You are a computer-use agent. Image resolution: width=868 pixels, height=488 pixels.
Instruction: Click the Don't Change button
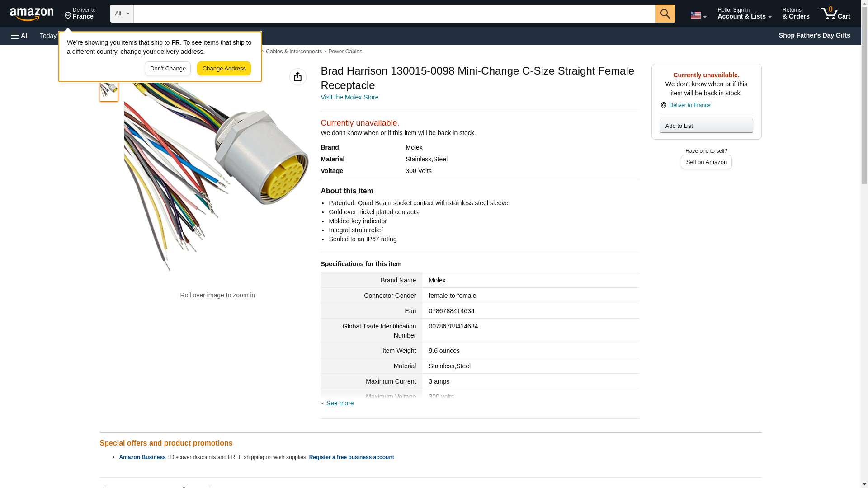pyautogui.click(x=168, y=69)
